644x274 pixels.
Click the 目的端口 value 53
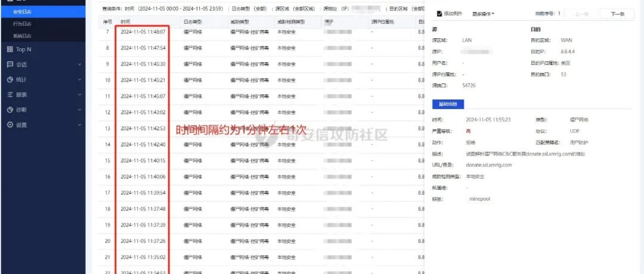563,74
